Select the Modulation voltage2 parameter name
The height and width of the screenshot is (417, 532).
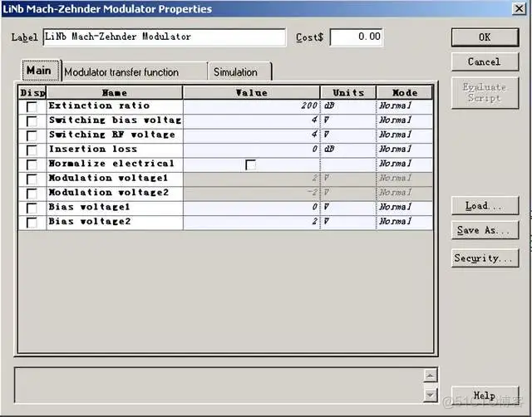pyautogui.click(x=115, y=193)
